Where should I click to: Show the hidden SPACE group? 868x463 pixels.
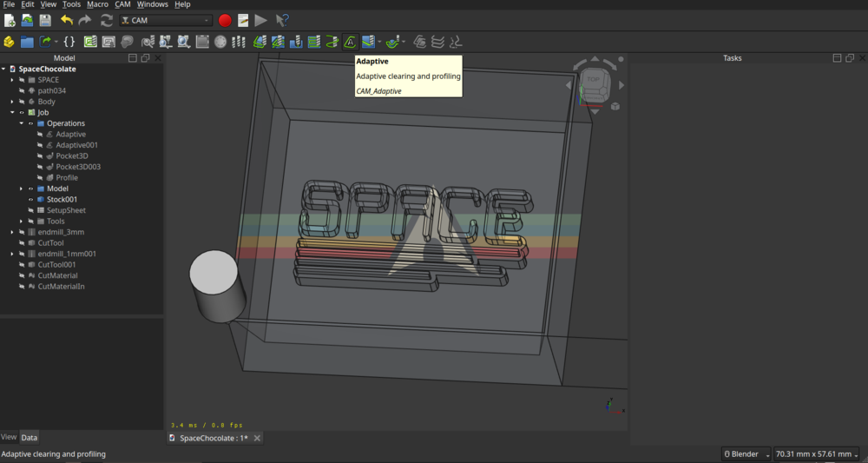click(23, 80)
